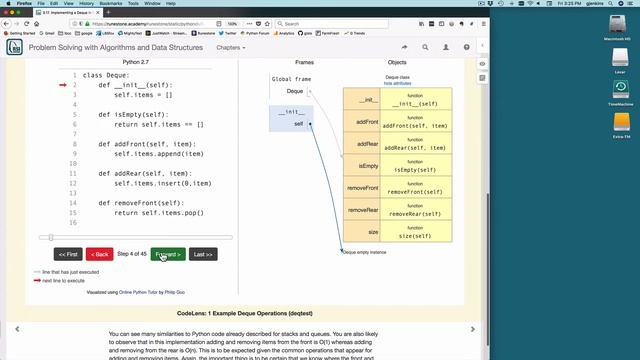The height and width of the screenshot is (360, 640).
Task: Open the Tools menu
Action: coord(133,3)
